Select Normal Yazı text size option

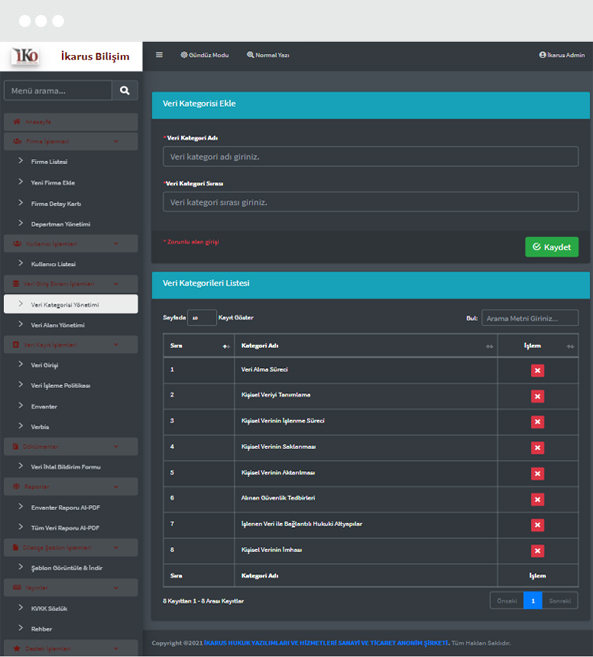point(268,55)
